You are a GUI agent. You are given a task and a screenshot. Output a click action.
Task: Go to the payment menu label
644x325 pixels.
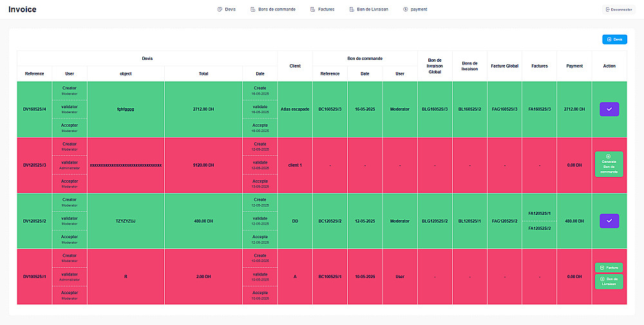pos(419,10)
